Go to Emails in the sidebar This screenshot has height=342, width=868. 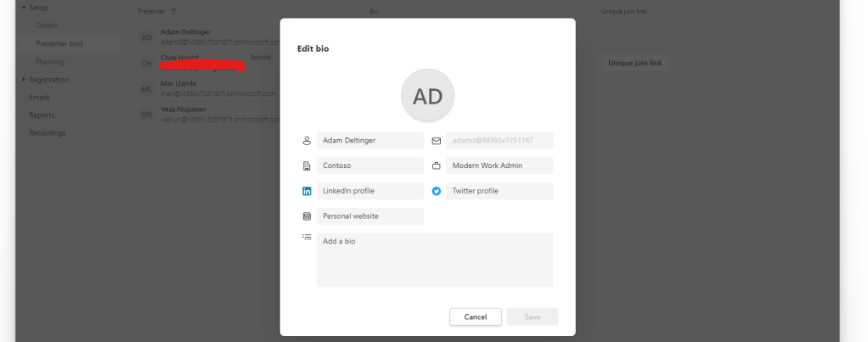tap(40, 98)
